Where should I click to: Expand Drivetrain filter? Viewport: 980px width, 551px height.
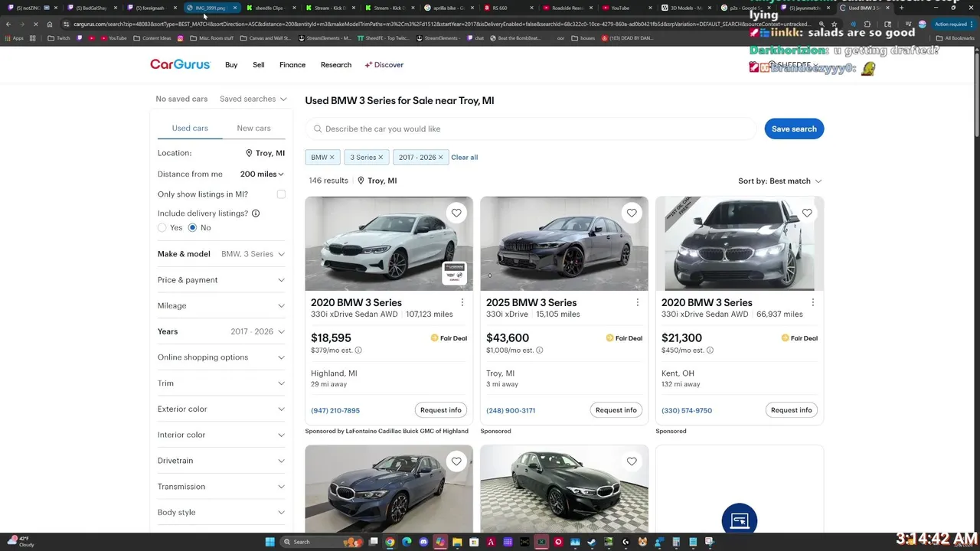pyautogui.click(x=221, y=461)
